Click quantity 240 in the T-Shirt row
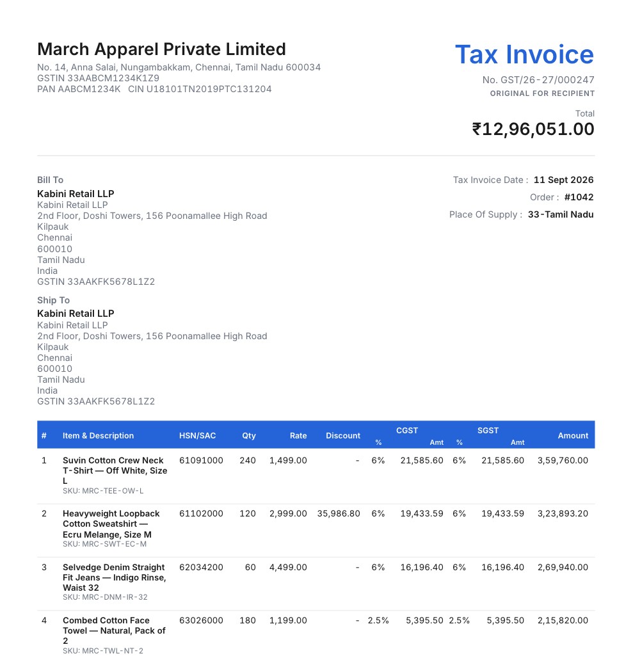The height and width of the screenshot is (672, 633). click(x=248, y=460)
